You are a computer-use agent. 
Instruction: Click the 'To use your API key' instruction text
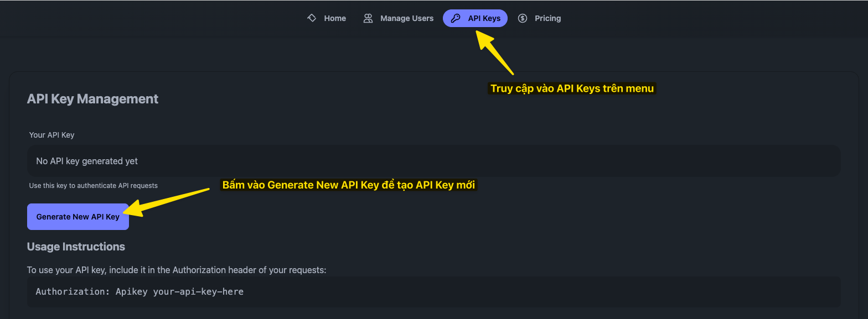177,270
